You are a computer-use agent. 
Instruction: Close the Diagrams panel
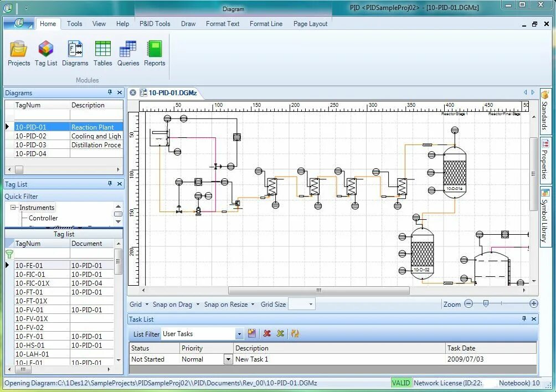click(120, 92)
